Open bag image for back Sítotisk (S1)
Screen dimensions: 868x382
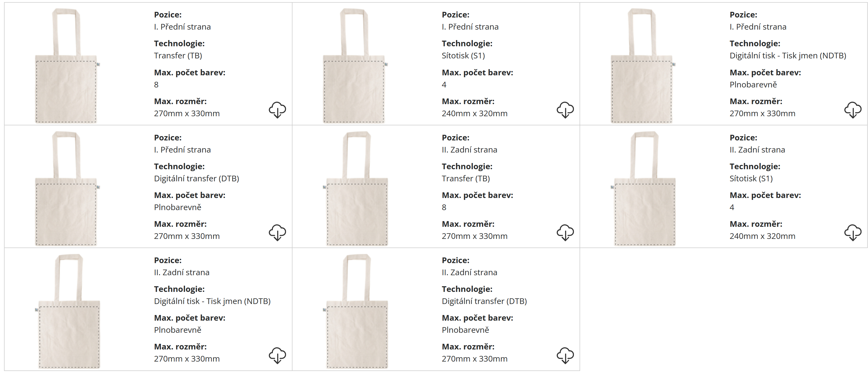pyautogui.click(x=645, y=189)
